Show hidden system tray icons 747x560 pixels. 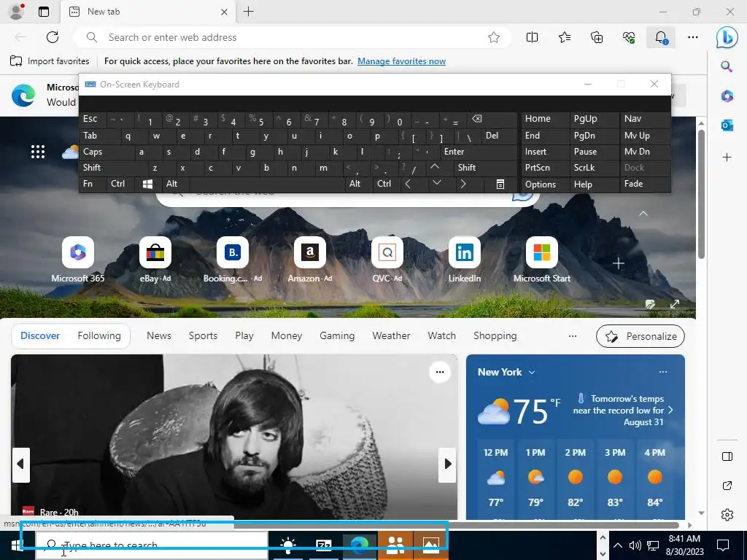pyautogui.click(x=617, y=545)
